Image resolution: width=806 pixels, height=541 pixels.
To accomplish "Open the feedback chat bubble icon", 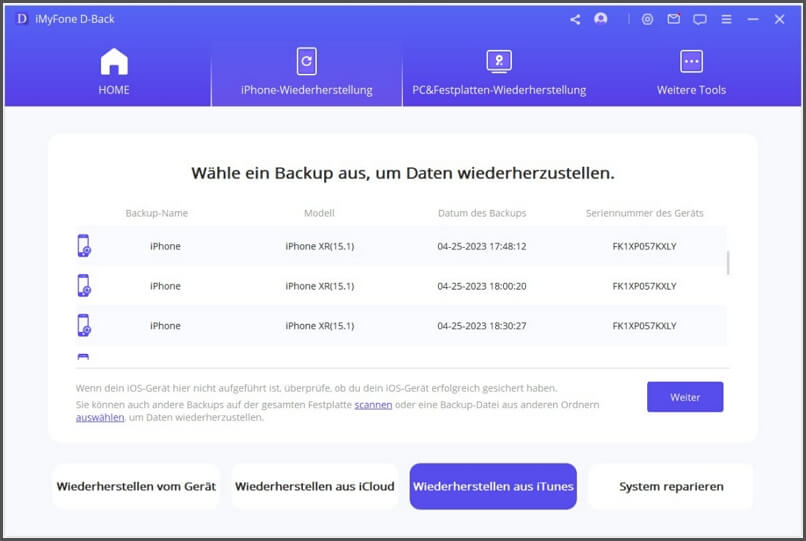I will coord(700,20).
